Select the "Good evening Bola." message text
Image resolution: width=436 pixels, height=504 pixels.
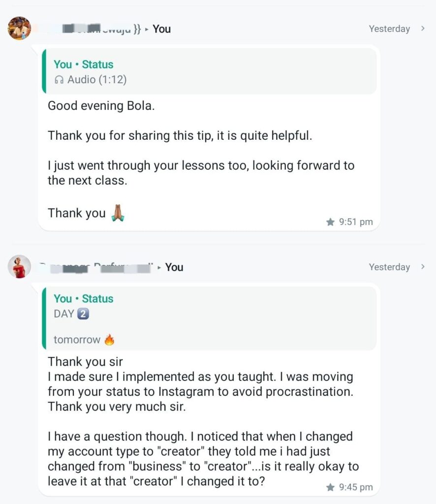click(x=101, y=106)
